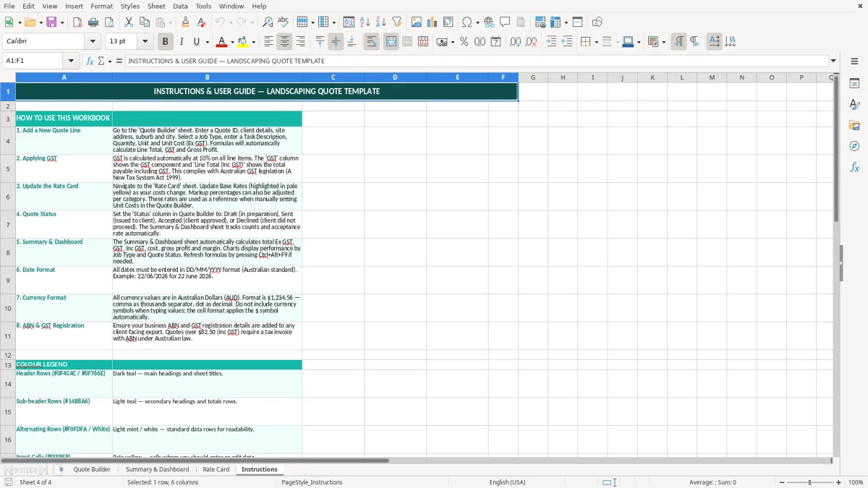This screenshot has width=868, height=488.
Task: Toggle Merge and Center Cells
Action: [x=391, y=42]
